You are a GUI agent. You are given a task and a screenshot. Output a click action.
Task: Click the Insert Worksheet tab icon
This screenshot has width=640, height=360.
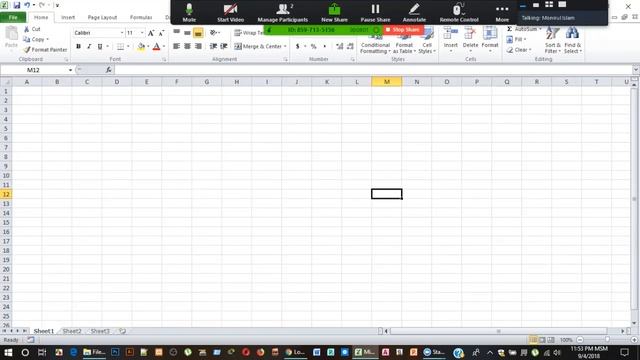tap(122, 331)
